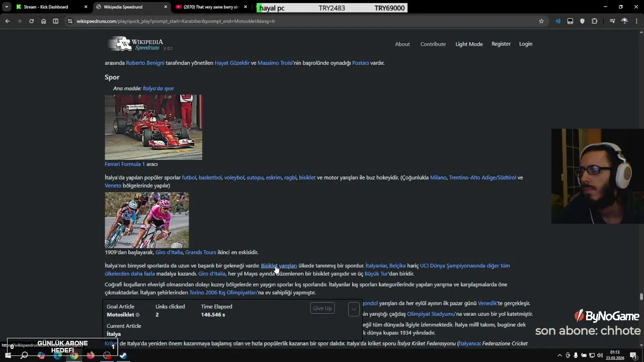
Task: Open the Trentino-Alto Adige/Südtirol link
Action: (x=482, y=177)
